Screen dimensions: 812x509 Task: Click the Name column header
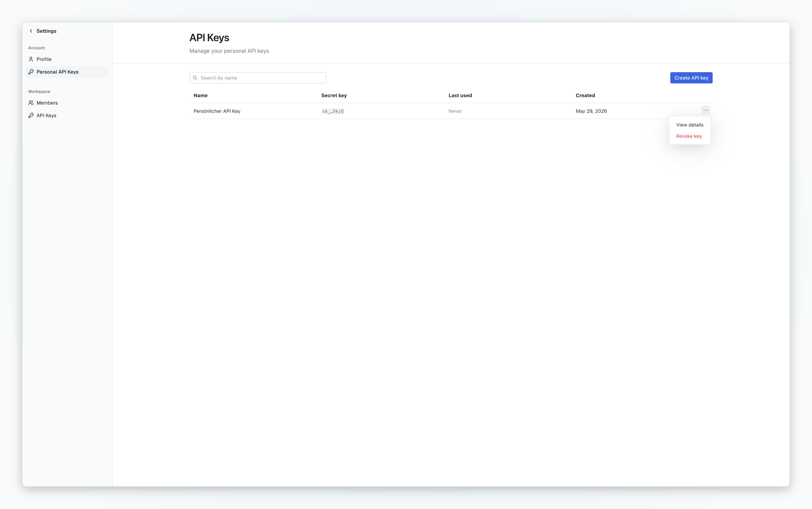(x=201, y=96)
